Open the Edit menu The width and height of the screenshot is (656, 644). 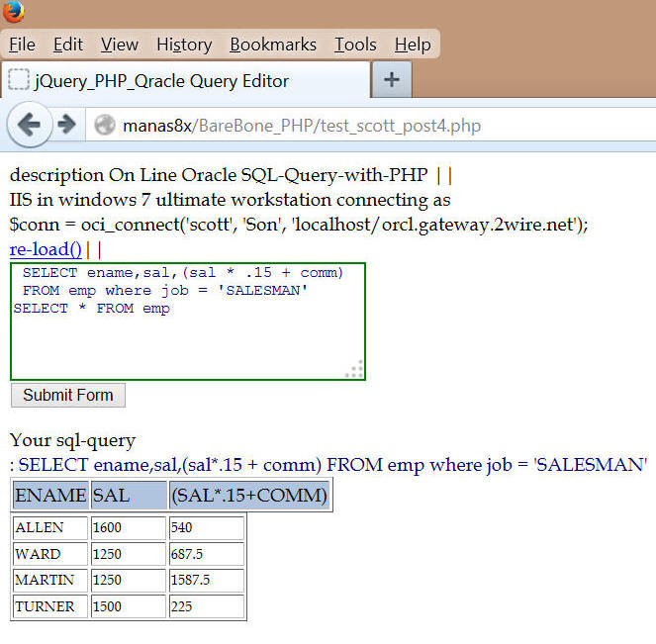[x=67, y=45]
